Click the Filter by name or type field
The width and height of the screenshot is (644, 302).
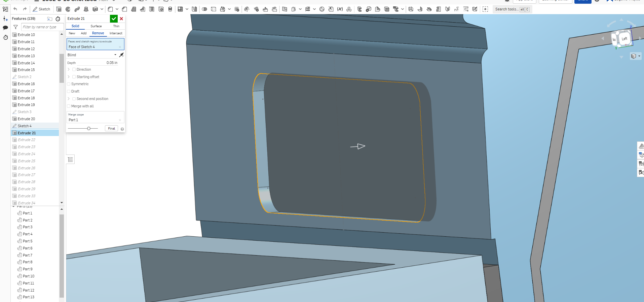pyautogui.click(x=42, y=27)
